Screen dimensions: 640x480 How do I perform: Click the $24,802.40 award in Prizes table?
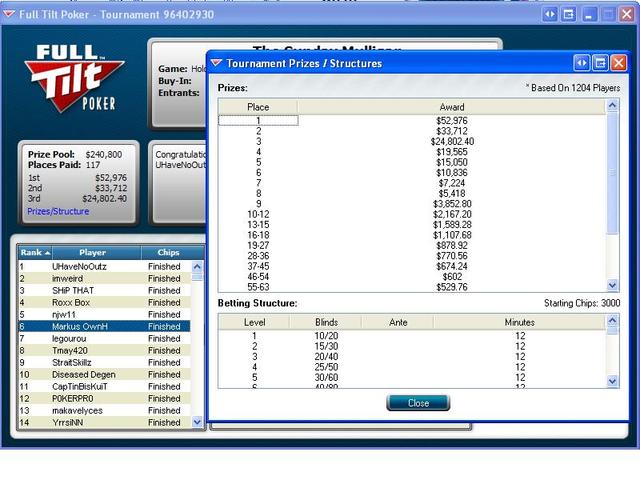[x=451, y=142]
